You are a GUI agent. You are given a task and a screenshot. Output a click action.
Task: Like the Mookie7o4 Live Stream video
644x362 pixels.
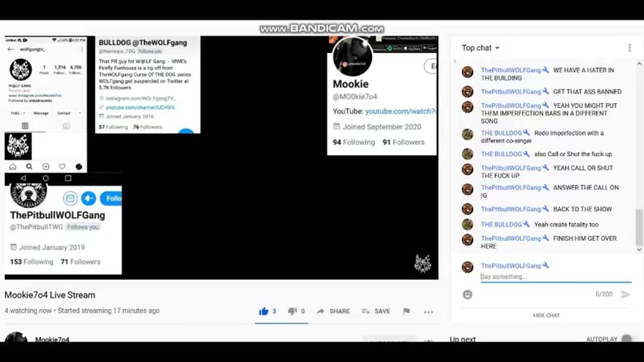click(267, 311)
